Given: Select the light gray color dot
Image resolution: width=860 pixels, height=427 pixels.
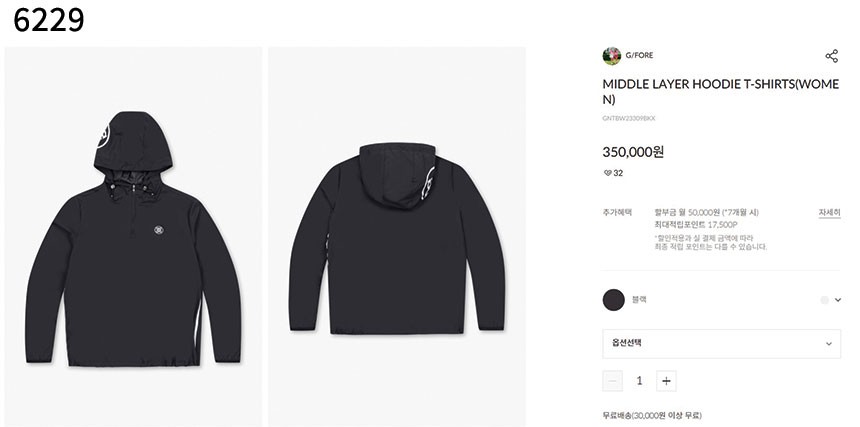Looking at the screenshot, I should point(824,299).
